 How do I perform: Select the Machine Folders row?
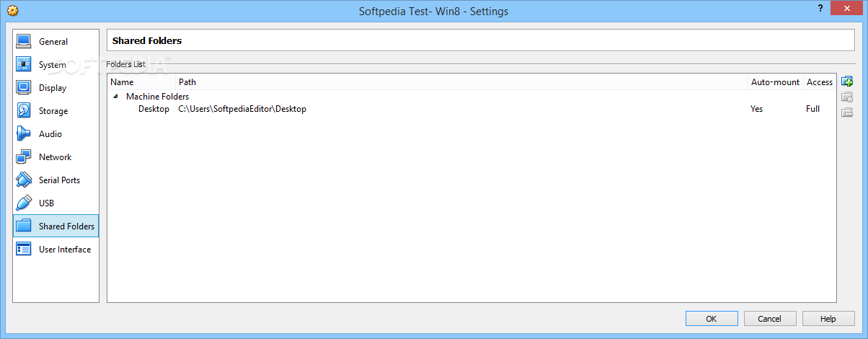471,96
